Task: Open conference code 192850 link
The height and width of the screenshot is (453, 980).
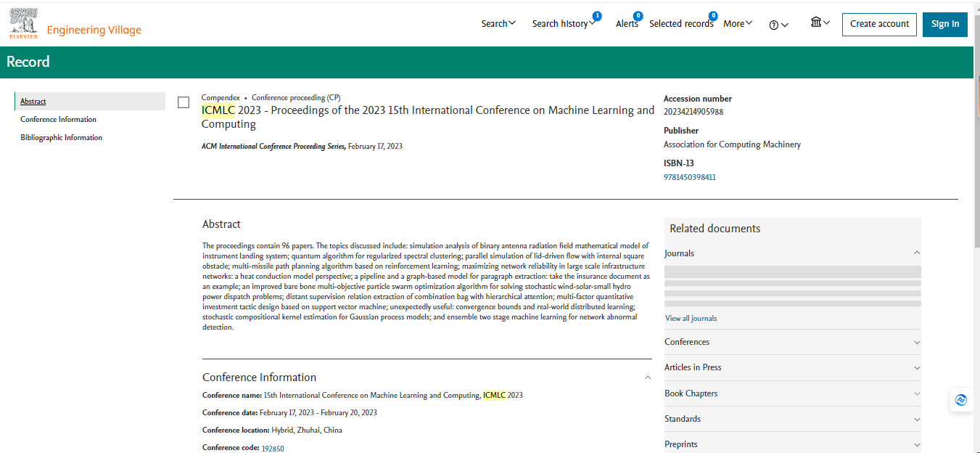Action: tap(273, 449)
